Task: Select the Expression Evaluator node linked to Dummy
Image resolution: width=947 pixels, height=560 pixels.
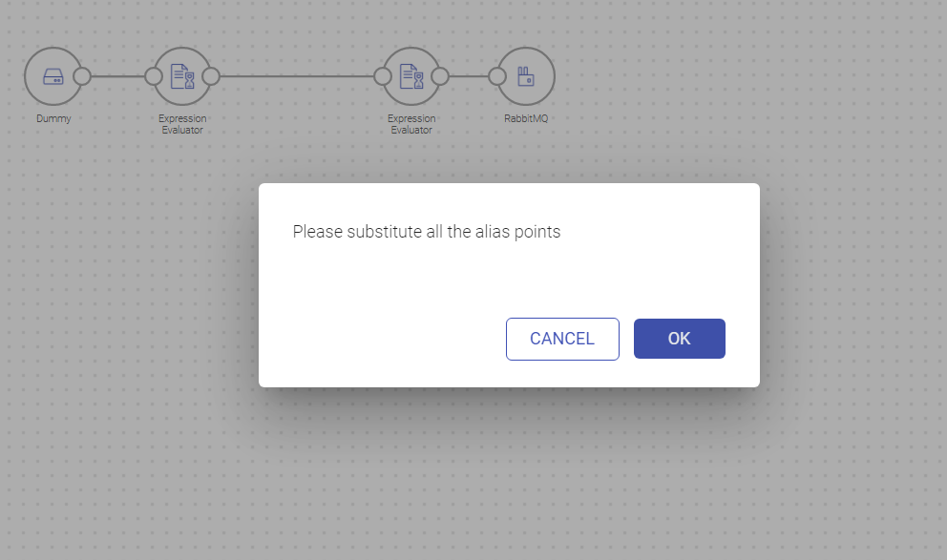Action: point(182,76)
